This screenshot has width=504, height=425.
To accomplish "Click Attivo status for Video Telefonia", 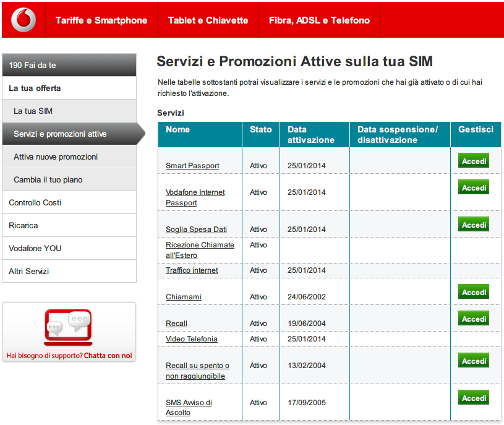I will pyautogui.click(x=258, y=339).
